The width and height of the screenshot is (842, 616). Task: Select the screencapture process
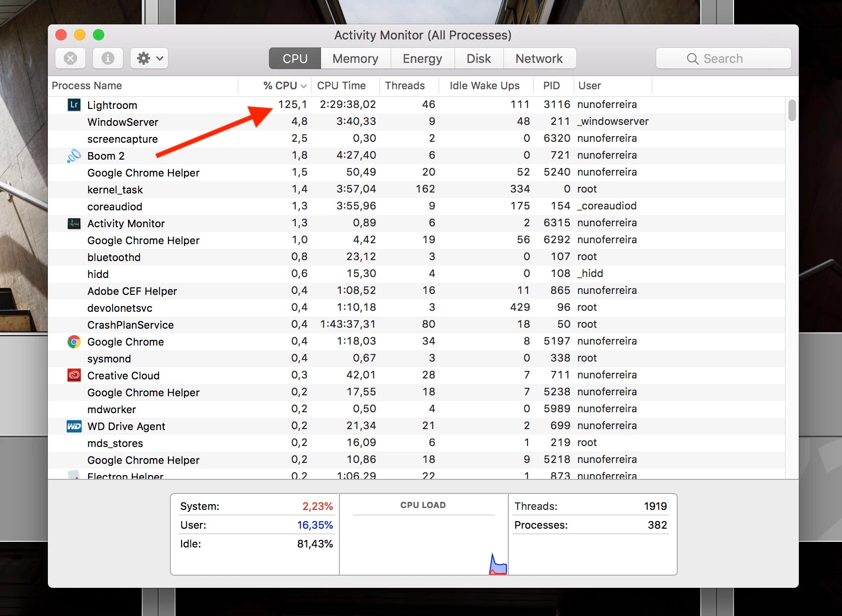pyautogui.click(x=416, y=139)
